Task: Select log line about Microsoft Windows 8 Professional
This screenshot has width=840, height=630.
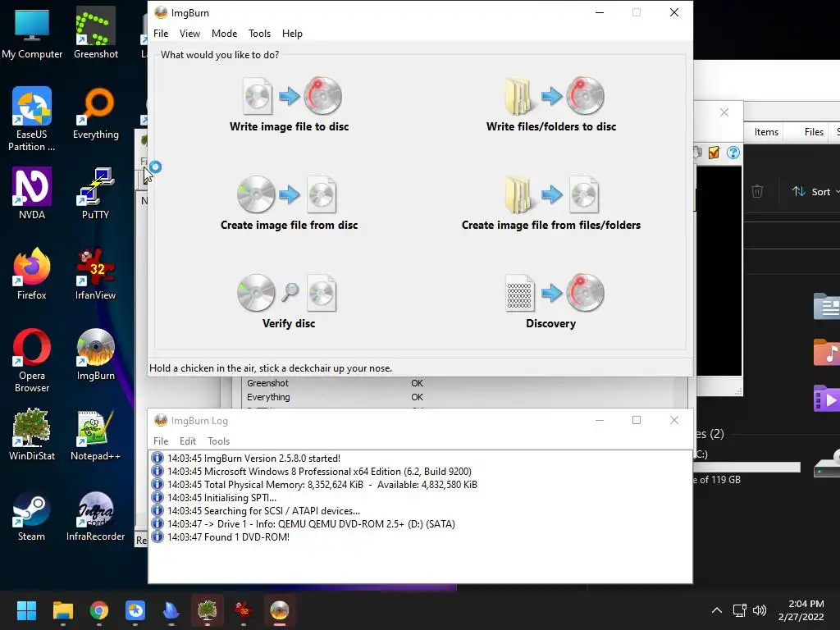Action: 319,472
